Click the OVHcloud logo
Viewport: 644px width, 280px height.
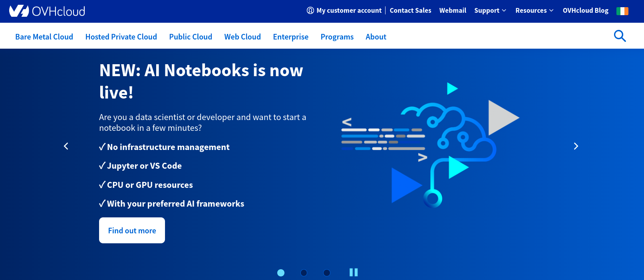click(47, 11)
